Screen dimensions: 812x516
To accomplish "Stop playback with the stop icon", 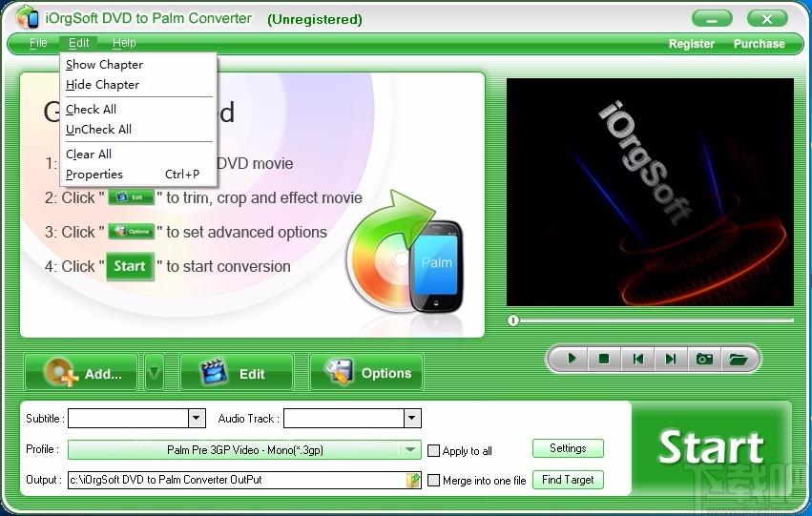I will tap(604, 358).
